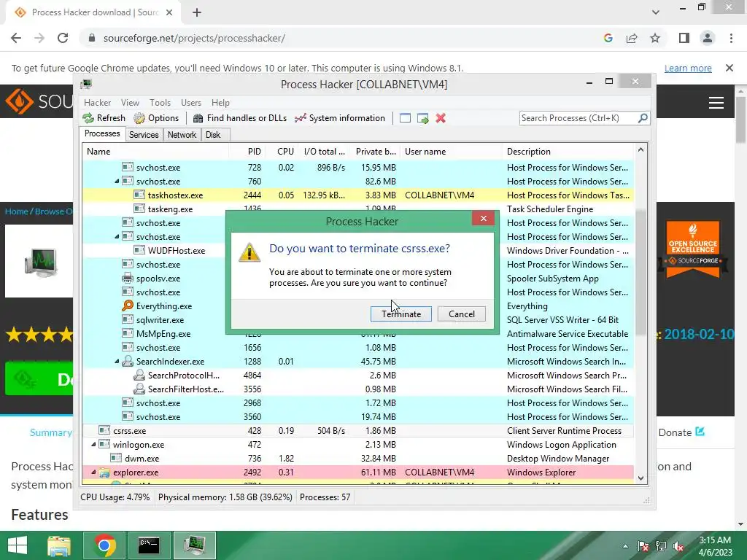This screenshot has width=747, height=560.
Task: Open Chrome side panel icon
Action: [684, 38]
